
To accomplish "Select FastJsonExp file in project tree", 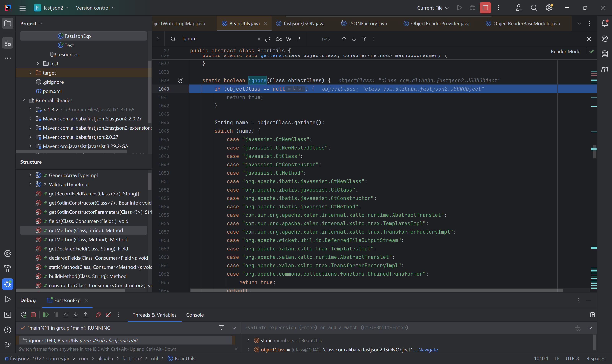I will tap(84, 36).
